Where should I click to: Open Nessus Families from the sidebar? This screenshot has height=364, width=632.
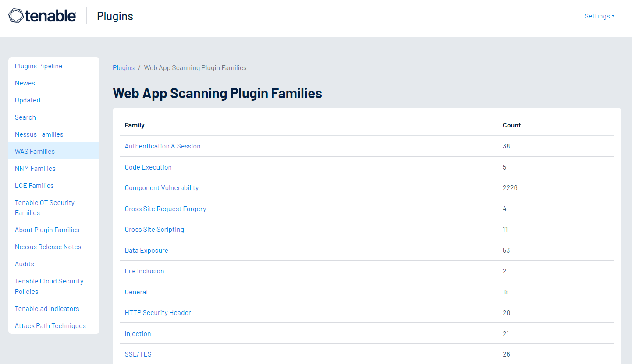click(x=39, y=134)
